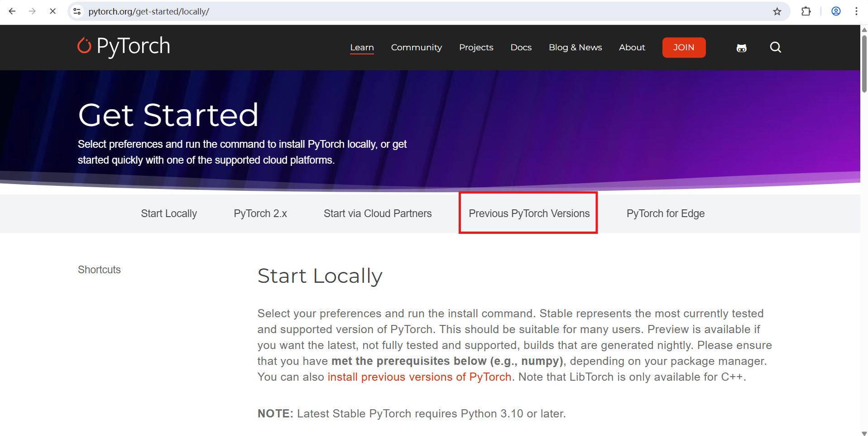The width and height of the screenshot is (868, 436).
Task: Click the page vertical scrollbar thumb
Action: coord(864,63)
